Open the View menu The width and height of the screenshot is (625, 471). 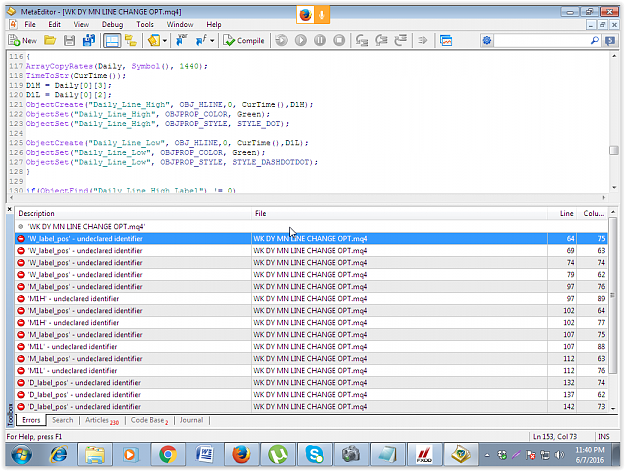pos(81,24)
